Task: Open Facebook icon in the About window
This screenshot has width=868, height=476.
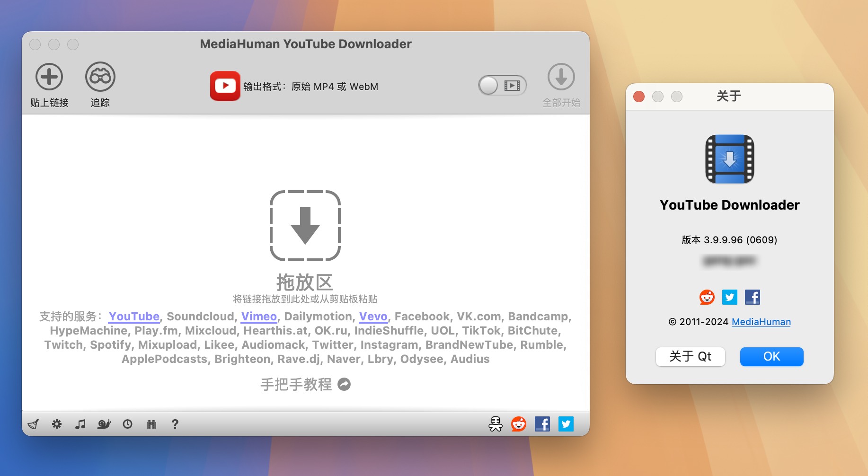Action: (x=753, y=297)
